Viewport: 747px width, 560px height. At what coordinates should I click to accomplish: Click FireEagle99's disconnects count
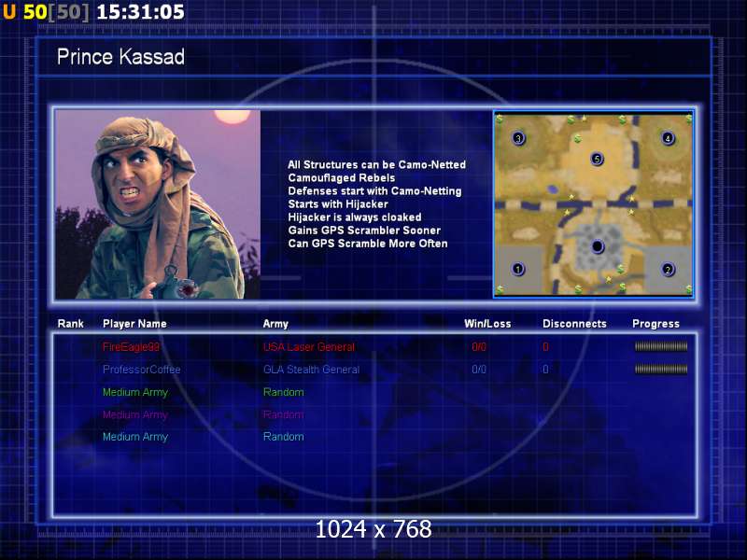(545, 346)
